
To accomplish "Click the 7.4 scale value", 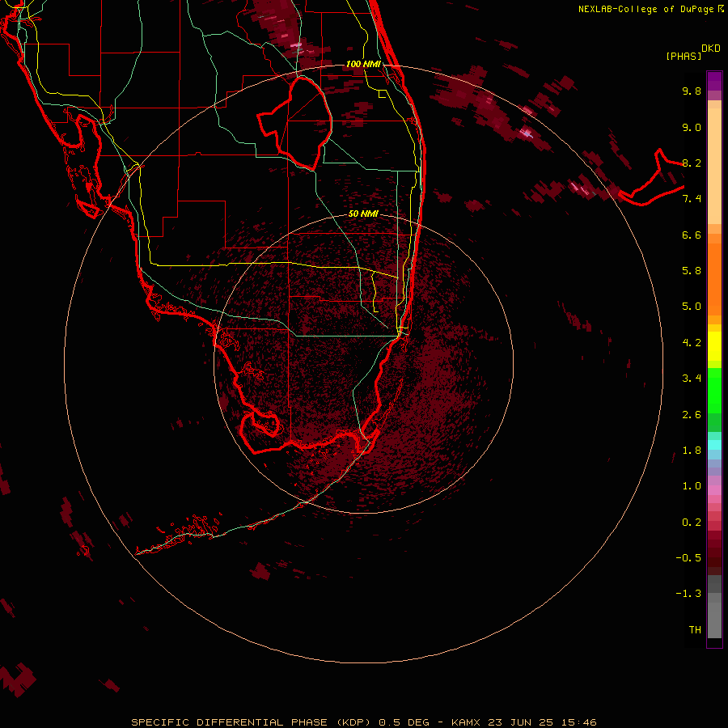I will pyautogui.click(x=692, y=199).
